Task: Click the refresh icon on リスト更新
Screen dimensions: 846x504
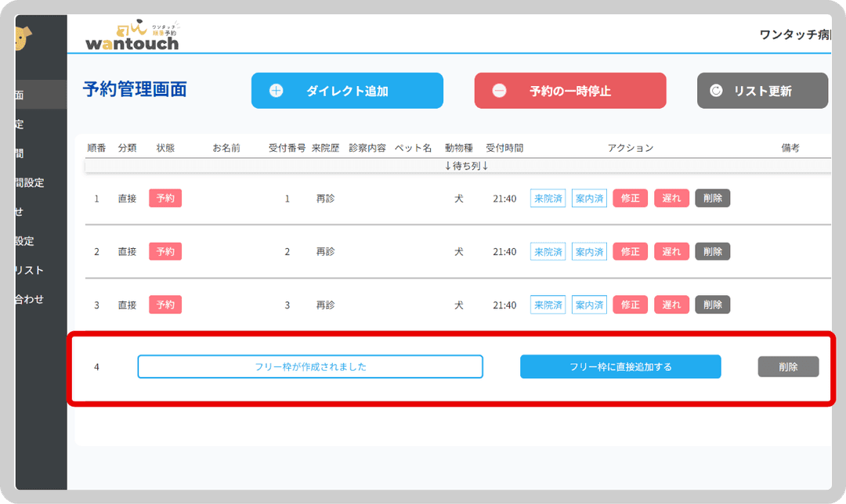Action: click(x=716, y=91)
